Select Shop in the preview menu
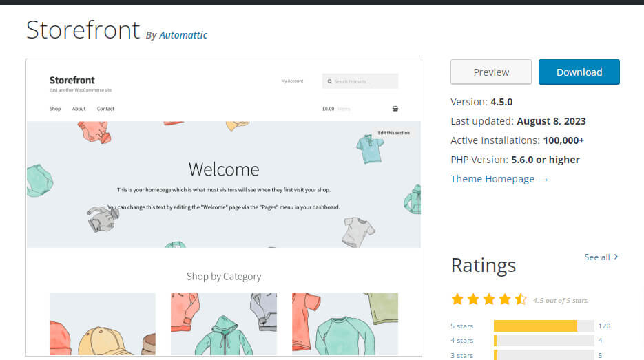The width and height of the screenshot is (644, 360). [x=55, y=109]
